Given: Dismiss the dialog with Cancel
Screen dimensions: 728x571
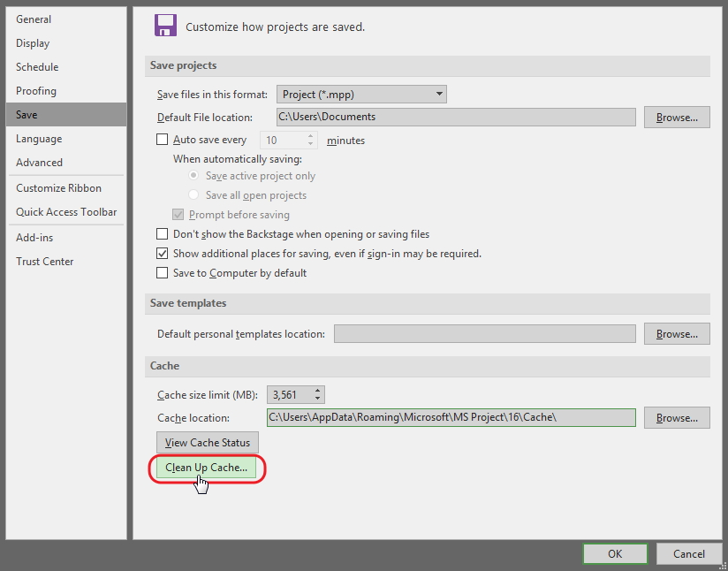Looking at the screenshot, I should click(x=688, y=554).
